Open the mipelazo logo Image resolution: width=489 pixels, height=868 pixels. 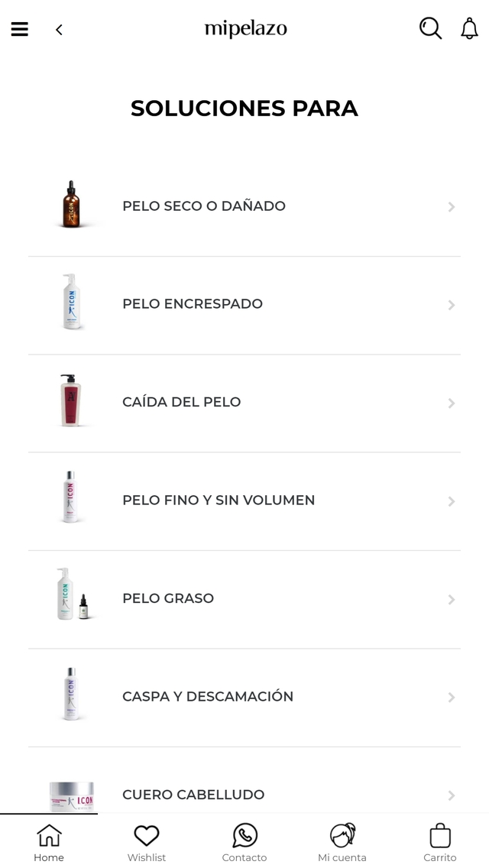244,29
